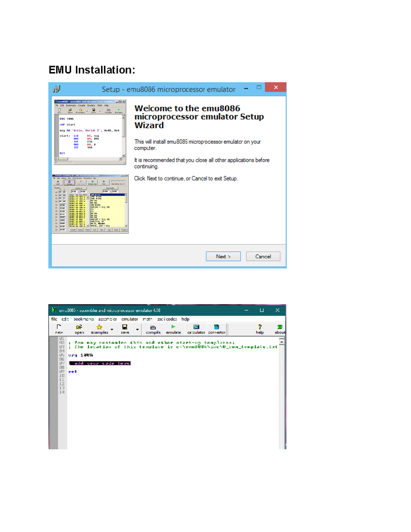411x532 pixels.
Task: Minimize the setup wizard window
Action: 246,88
